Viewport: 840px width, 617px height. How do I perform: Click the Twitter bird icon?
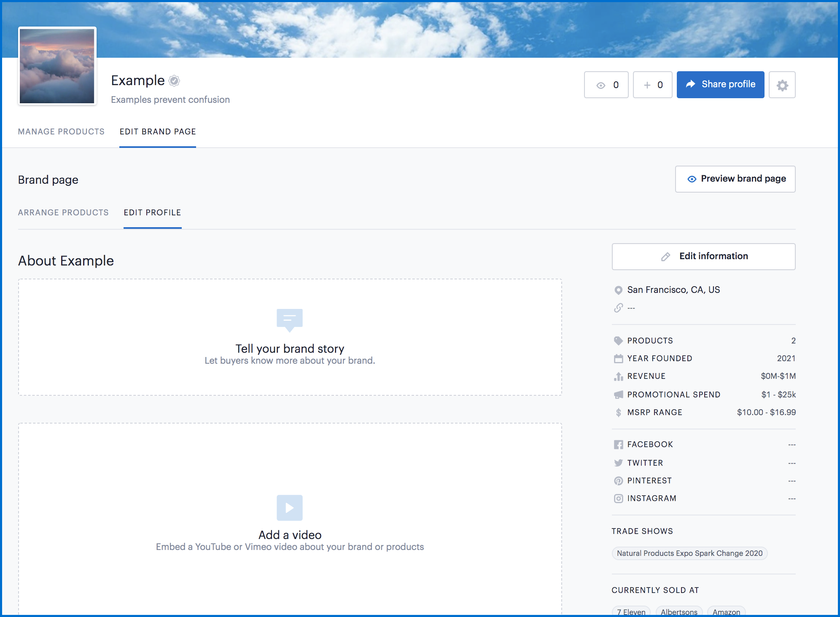point(618,463)
